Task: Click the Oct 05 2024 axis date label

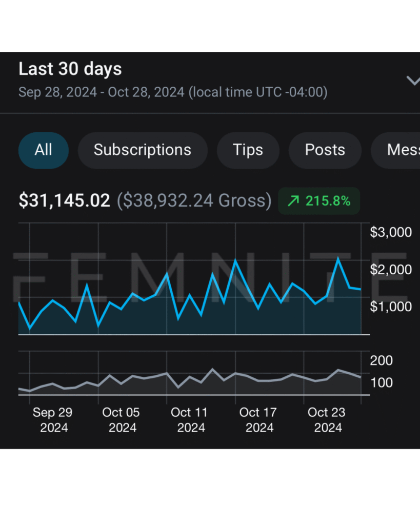Action: click(122, 420)
